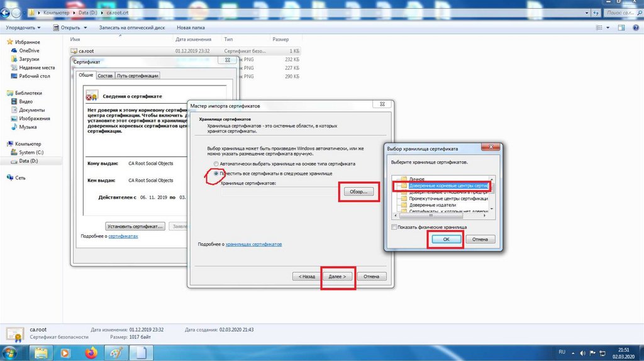
Task: Select the ca.root certificate file icon
Action: [x=74, y=51]
